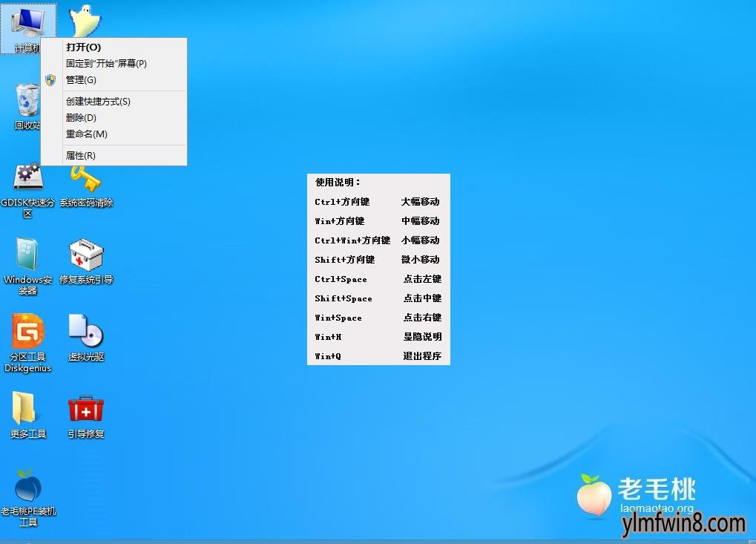Click the Win+方向键 中幅移动 line
Viewport: 756px width, 544px height.
point(378,221)
